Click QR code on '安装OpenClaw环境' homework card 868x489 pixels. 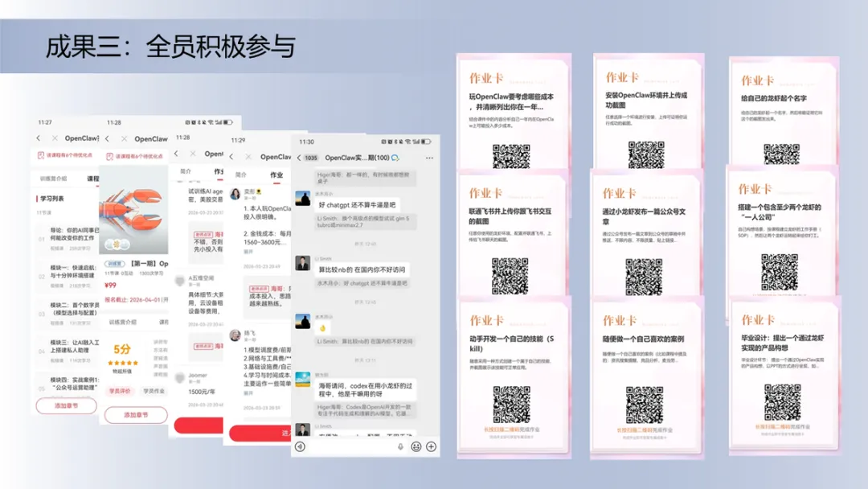pyautogui.click(x=646, y=154)
